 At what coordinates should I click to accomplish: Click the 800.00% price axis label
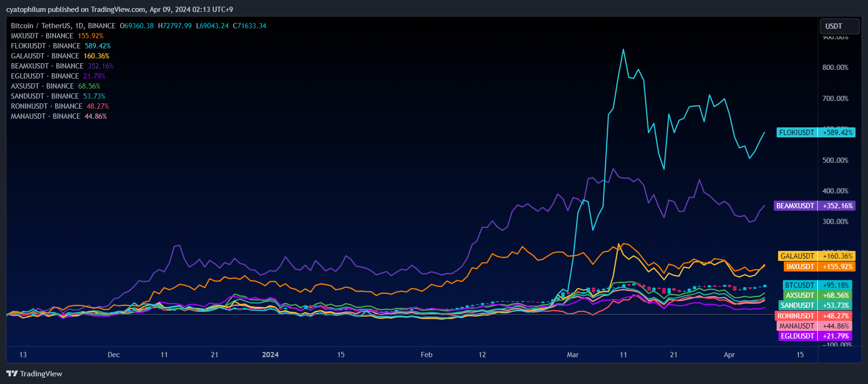[835, 68]
